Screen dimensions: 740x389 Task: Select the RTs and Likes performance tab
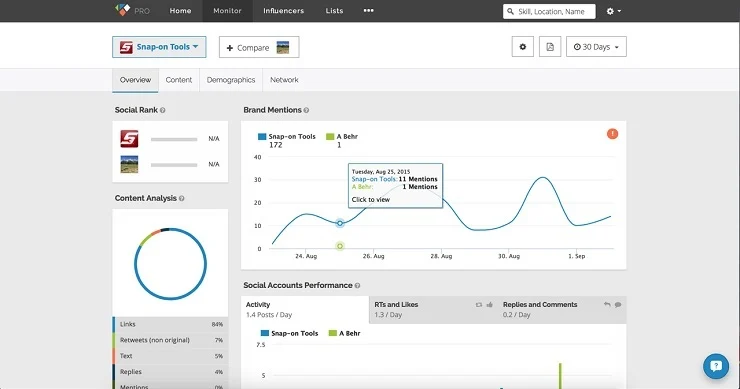point(433,310)
